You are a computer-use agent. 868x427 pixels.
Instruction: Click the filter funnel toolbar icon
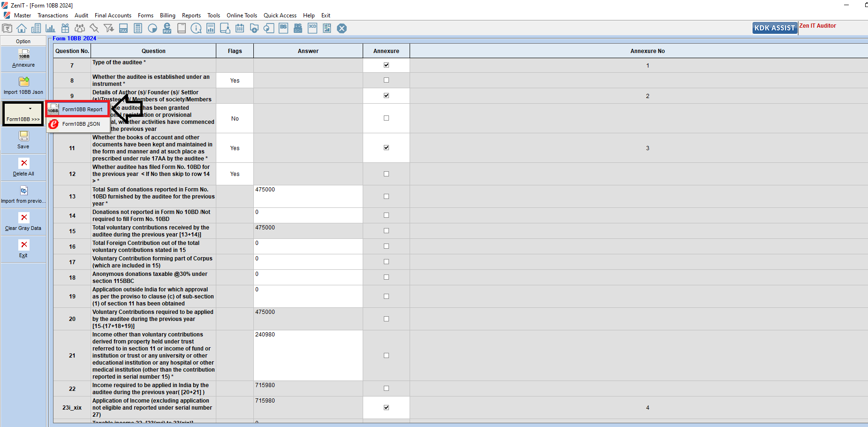tap(109, 29)
